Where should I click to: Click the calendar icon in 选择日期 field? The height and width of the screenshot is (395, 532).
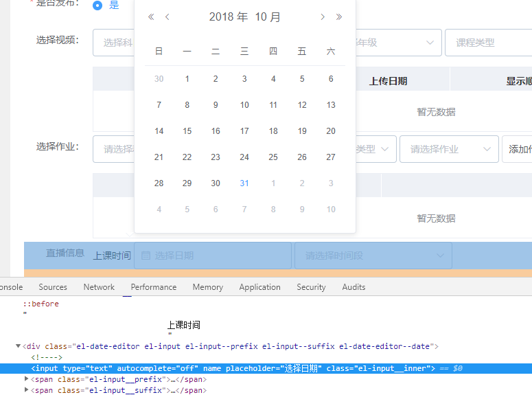[x=146, y=256]
